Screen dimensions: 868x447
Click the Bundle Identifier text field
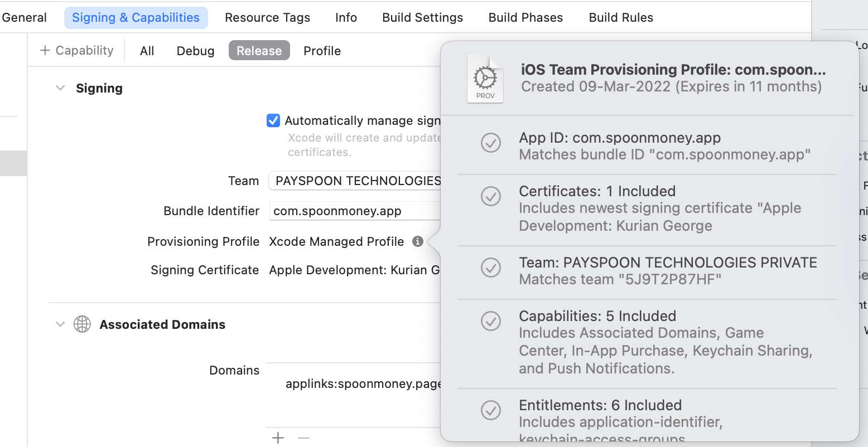pyautogui.click(x=355, y=211)
